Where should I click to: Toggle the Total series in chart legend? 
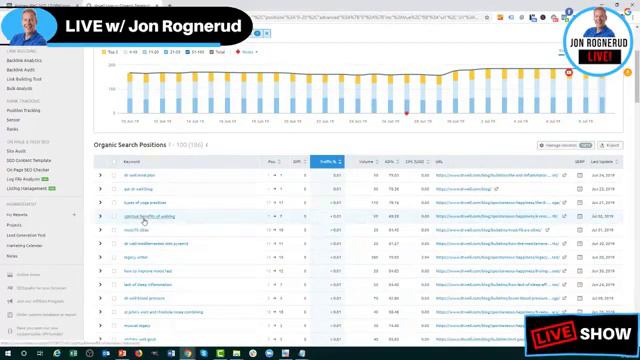[217, 52]
